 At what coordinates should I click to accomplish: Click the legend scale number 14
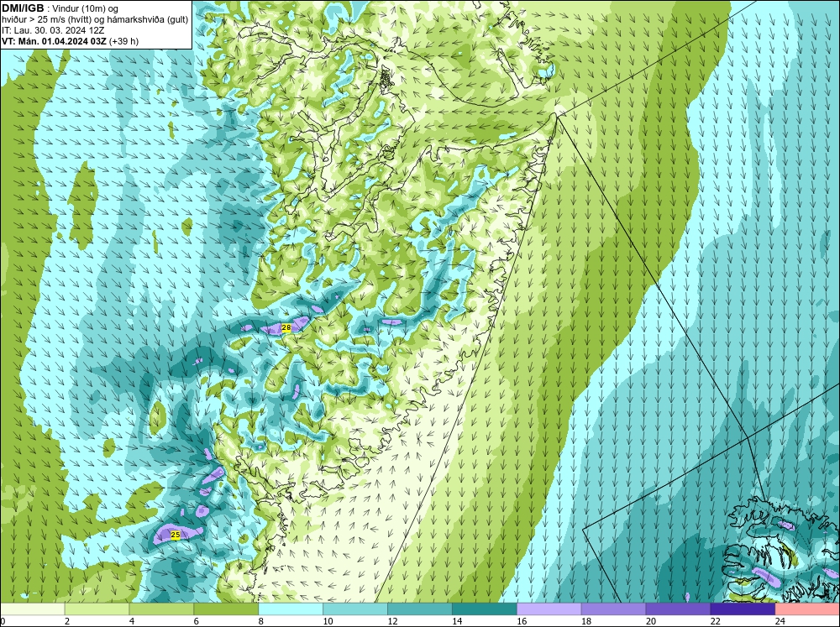click(457, 621)
